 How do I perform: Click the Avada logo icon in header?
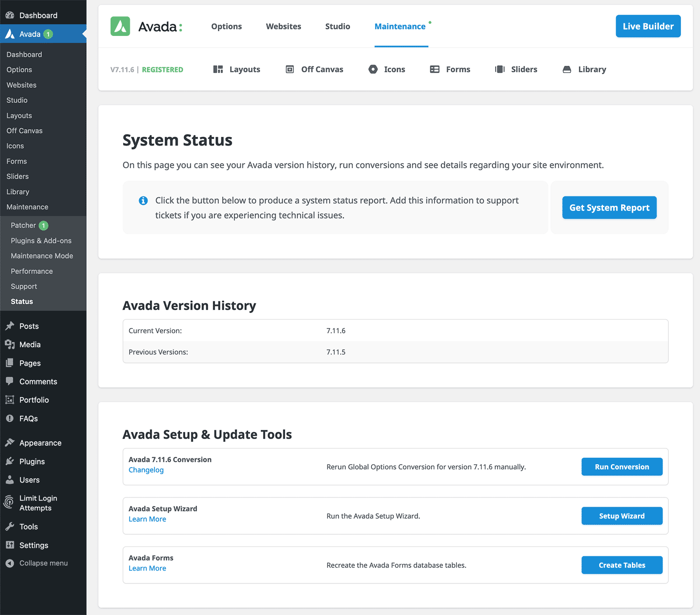coord(120,26)
